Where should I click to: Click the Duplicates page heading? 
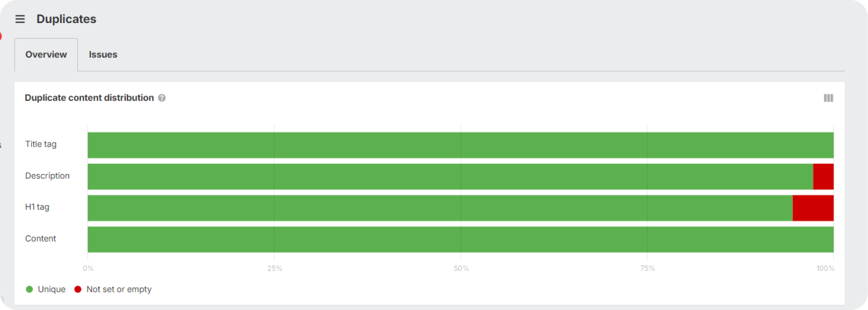(x=66, y=19)
